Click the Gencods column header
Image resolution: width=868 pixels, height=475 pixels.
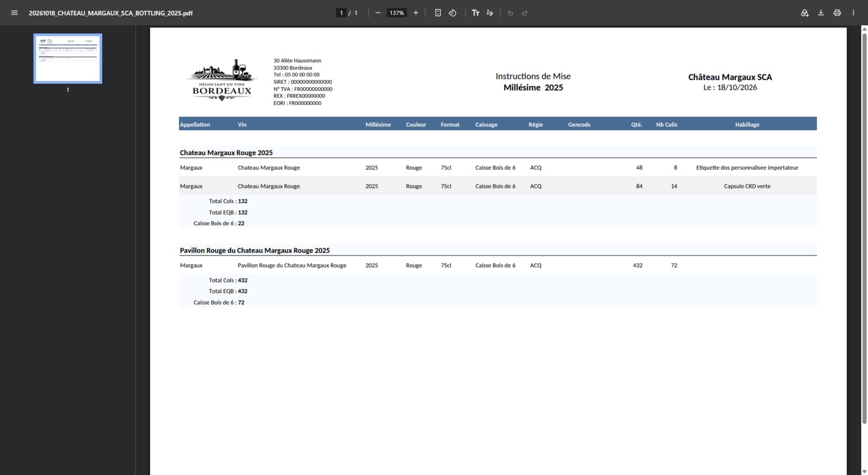pyautogui.click(x=579, y=125)
